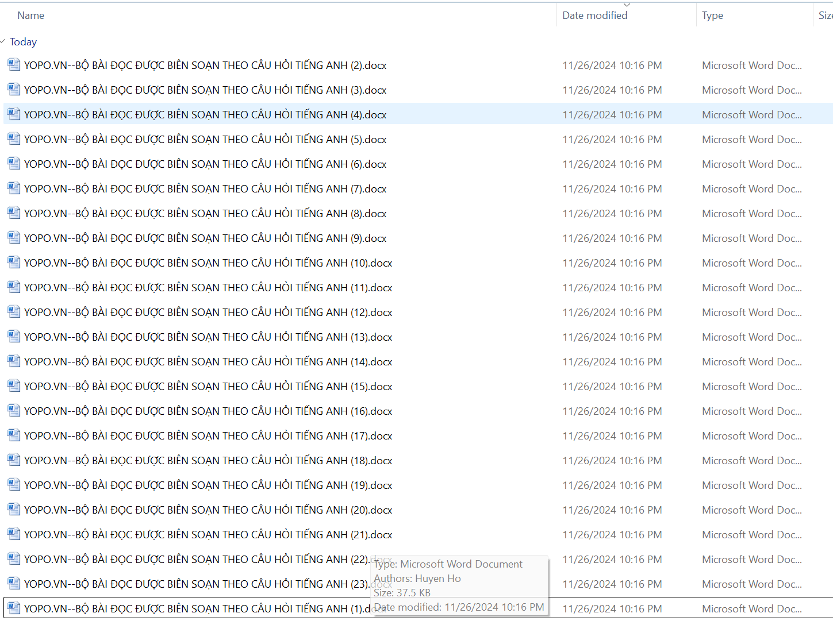Select file name ending (2).docx

click(x=205, y=65)
